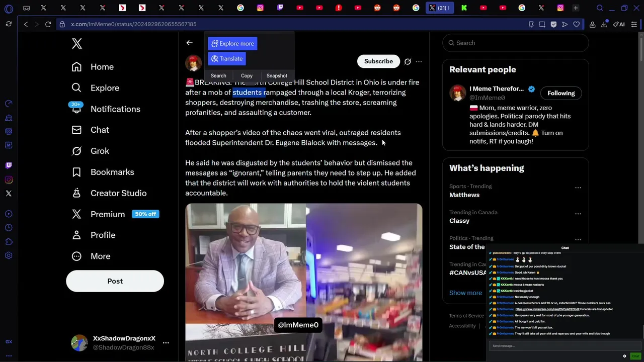The image size is (644, 362).
Task: Open browser Settings gear in sidebar
Action: click(9, 255)
